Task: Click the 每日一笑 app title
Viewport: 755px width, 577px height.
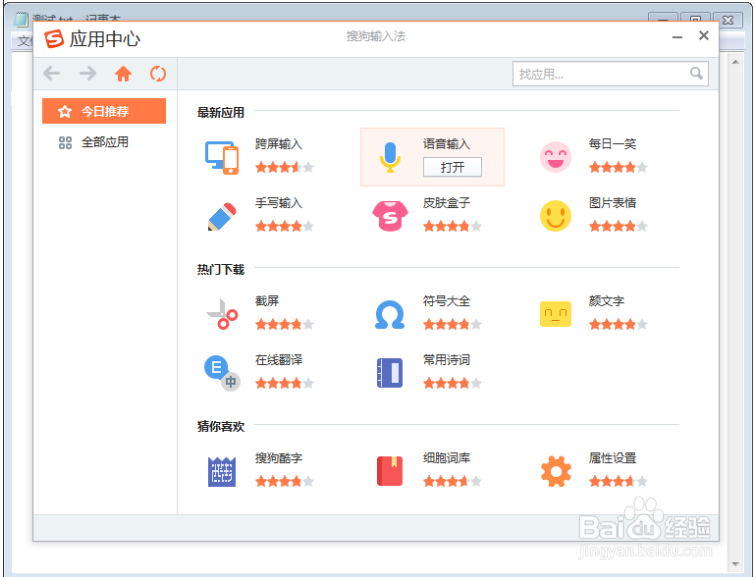Action: click(612, 144)
